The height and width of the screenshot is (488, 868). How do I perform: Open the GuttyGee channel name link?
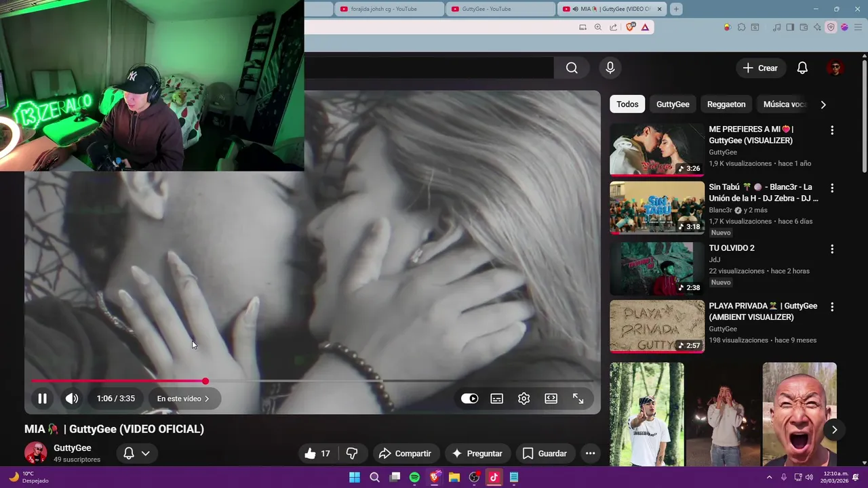click(72, 448)
